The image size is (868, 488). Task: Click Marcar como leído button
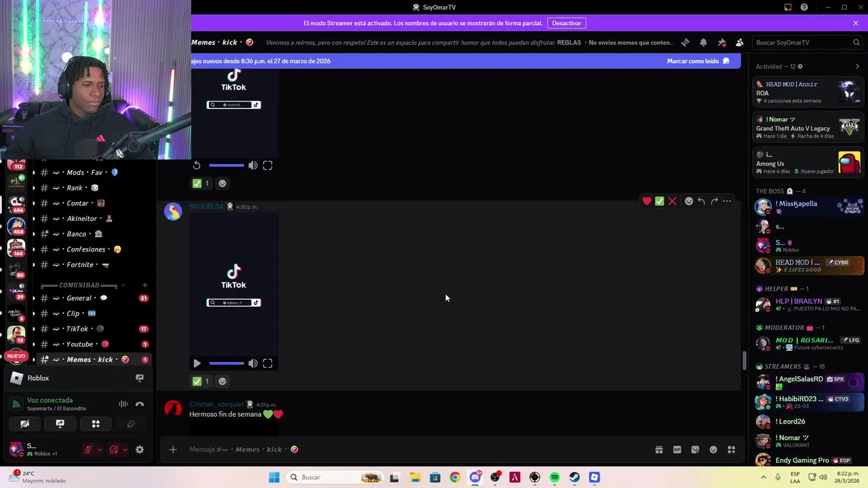pyautogui.click(x=698, y=61)
